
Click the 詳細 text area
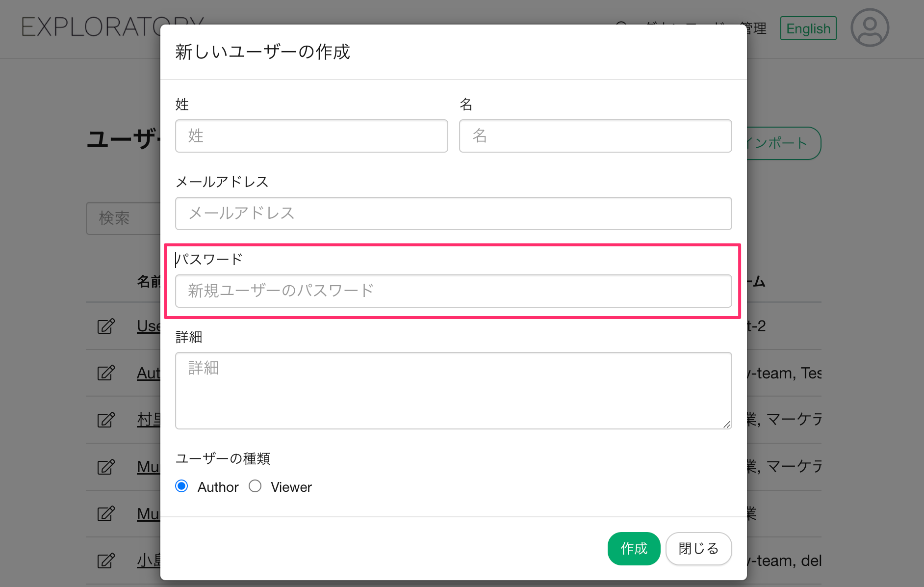coord(454,391)
